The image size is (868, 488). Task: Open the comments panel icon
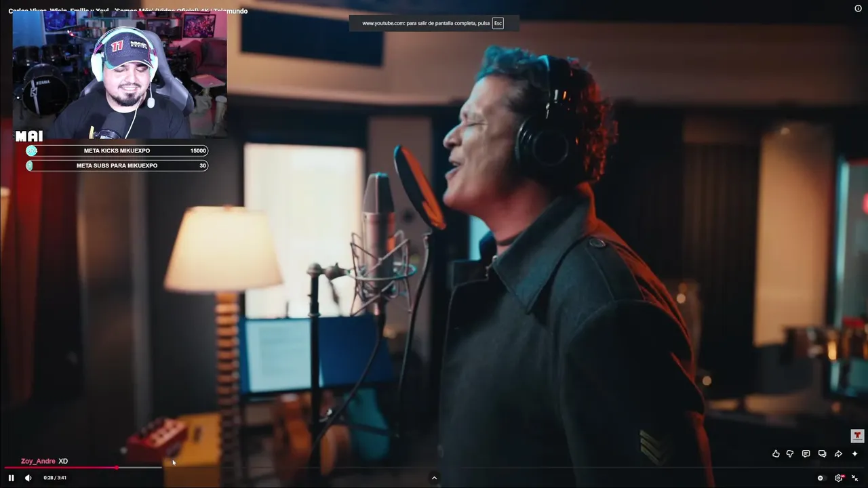click(806, 453)
